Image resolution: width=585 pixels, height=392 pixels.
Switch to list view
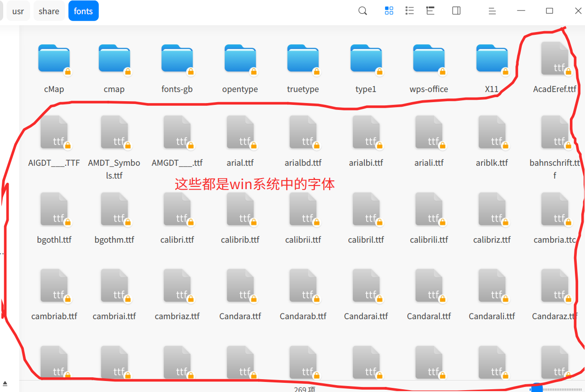(410, 11)
